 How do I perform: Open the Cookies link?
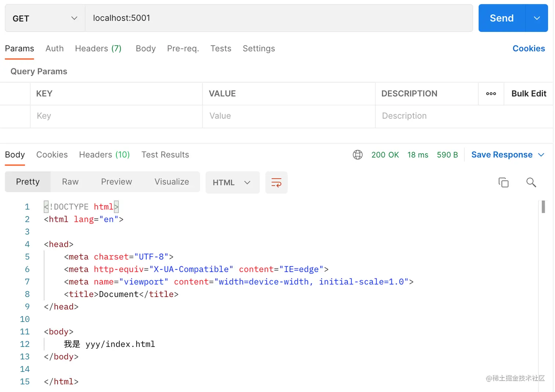[528, 48]
